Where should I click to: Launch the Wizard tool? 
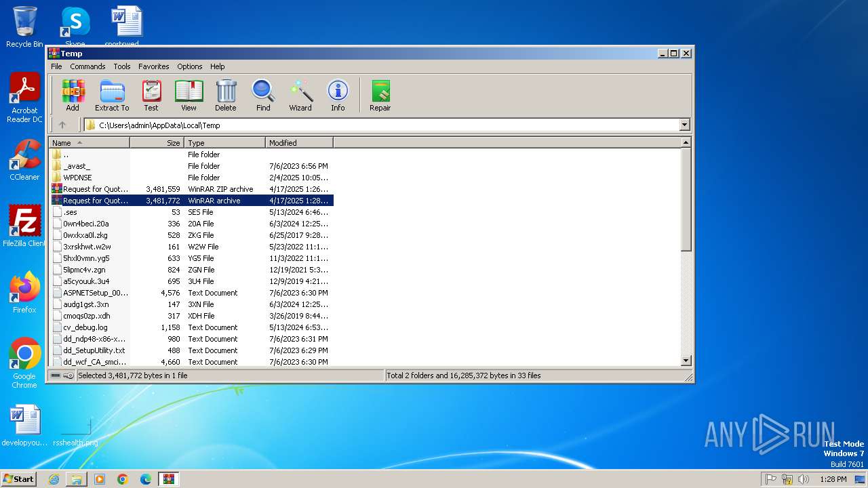300,95
